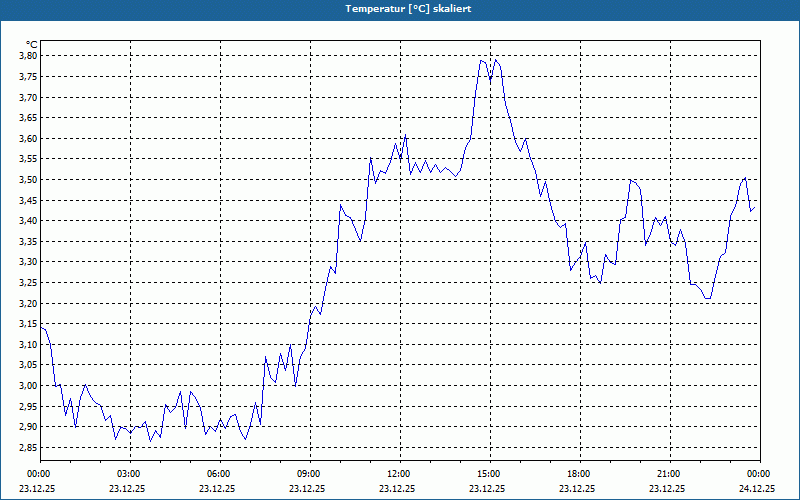Viewport: 800px width, 500px height.
Task: Click the 3,20 y-axis label
Action: (29, 303)
